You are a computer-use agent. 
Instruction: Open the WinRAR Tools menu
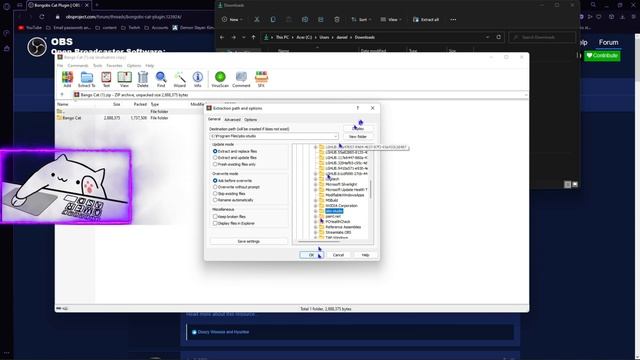pos(98,66)
